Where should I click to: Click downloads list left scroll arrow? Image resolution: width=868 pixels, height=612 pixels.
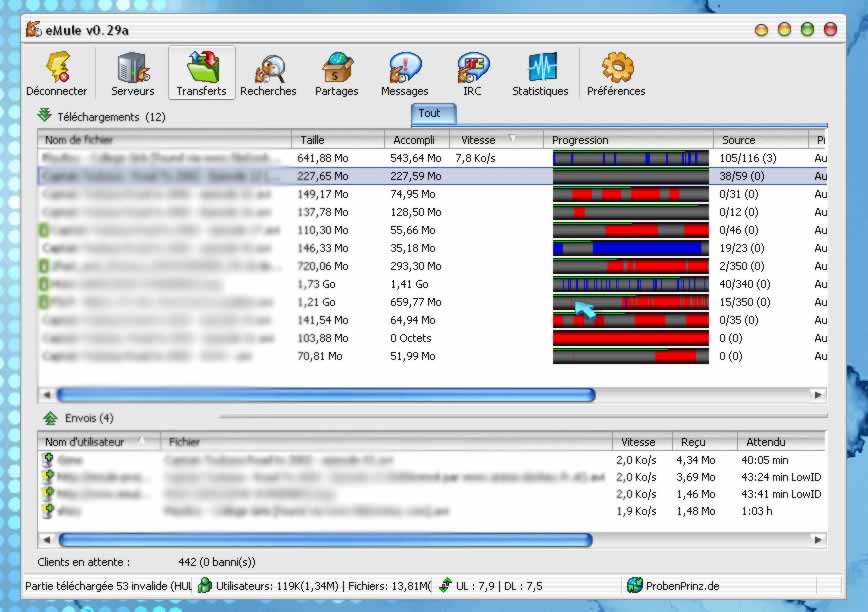click(x=46, y=395)
